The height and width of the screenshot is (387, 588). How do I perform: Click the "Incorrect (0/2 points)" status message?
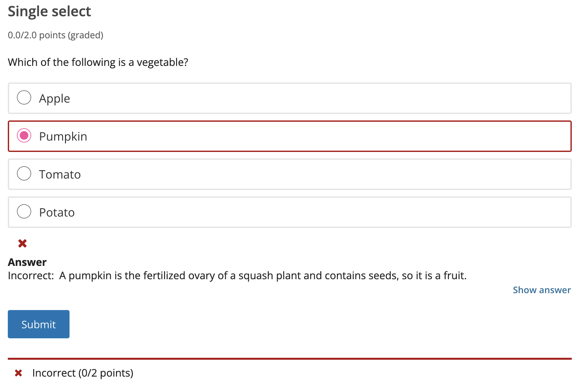83,373
